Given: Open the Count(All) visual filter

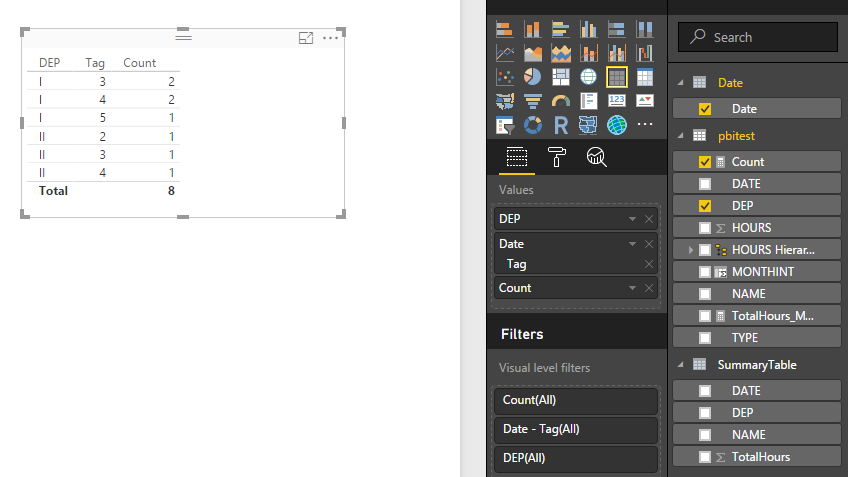Looking at the screenshot, I should pos(575,400).
